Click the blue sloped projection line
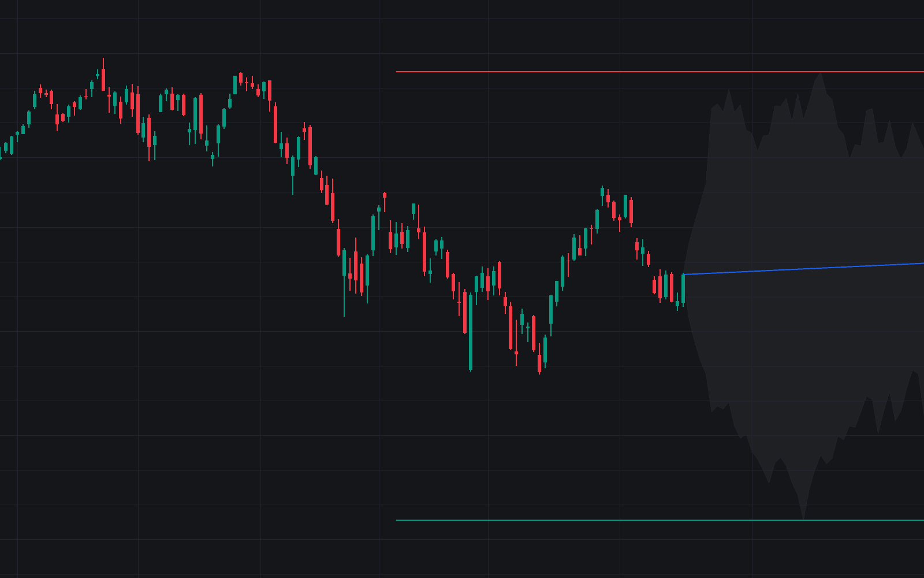Image resolution: width=924 pixels, height=578 pixels. [x=803, y=269]
